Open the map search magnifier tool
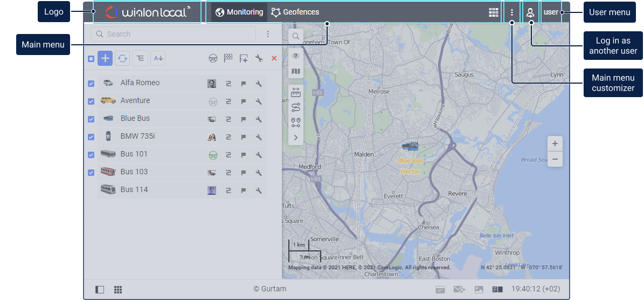 296,36
